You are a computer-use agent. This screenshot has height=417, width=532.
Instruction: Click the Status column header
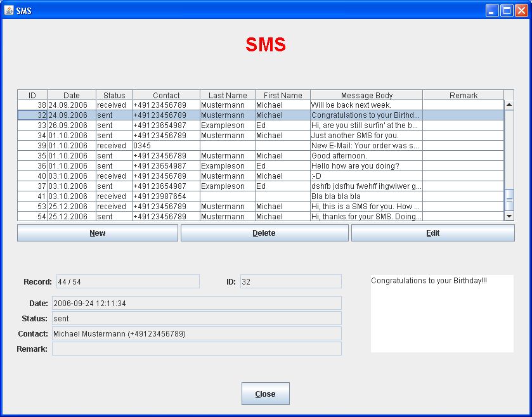coord(114,96)
